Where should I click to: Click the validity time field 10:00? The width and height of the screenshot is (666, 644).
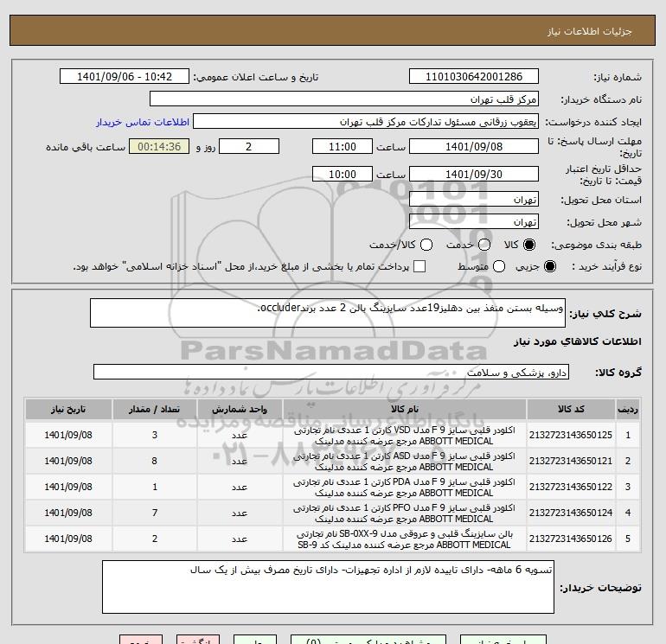[x=343, y=174]
